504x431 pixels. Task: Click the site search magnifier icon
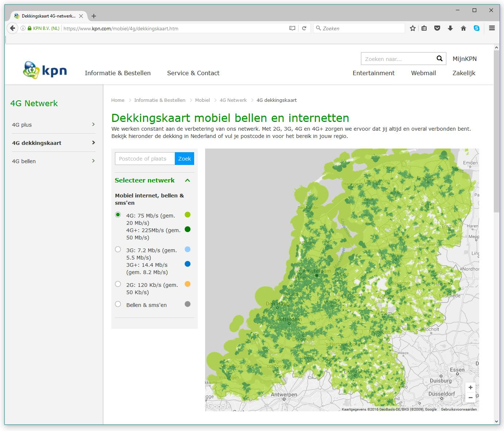pyautogui.click(x=439, y=59)
